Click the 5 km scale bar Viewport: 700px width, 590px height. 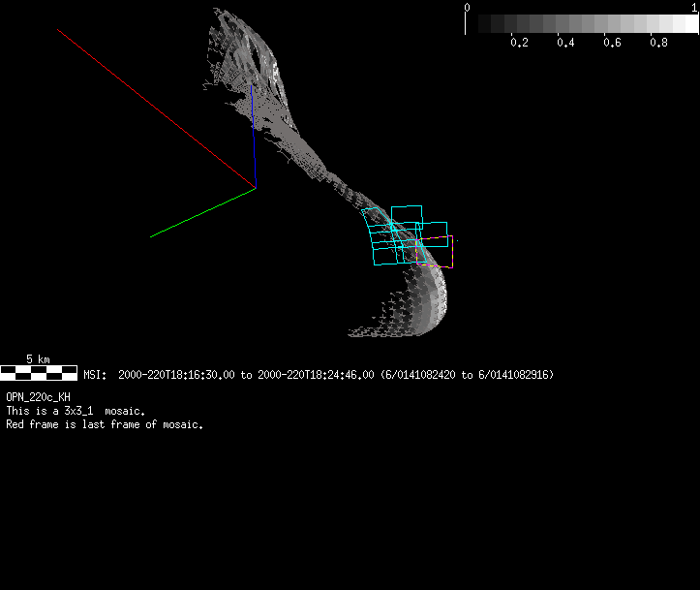[x=39, y=370]
